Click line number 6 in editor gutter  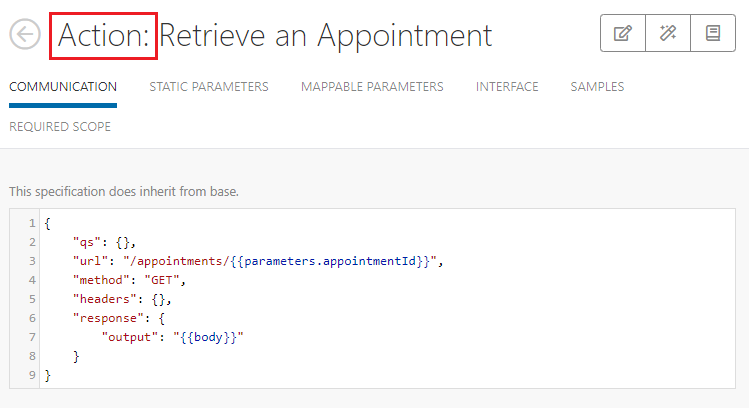33,318
